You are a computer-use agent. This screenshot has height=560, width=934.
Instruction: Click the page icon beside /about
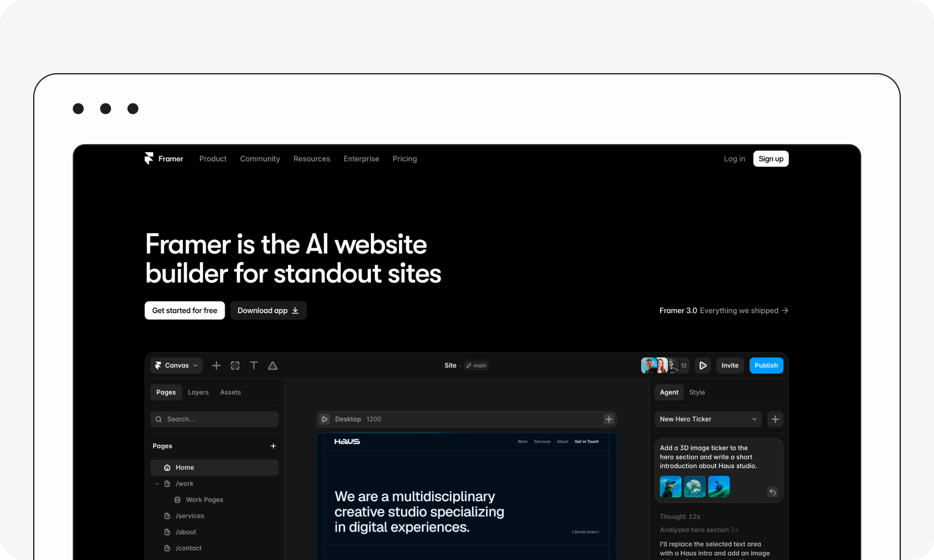pyautogui.click(x=167, y=532)
